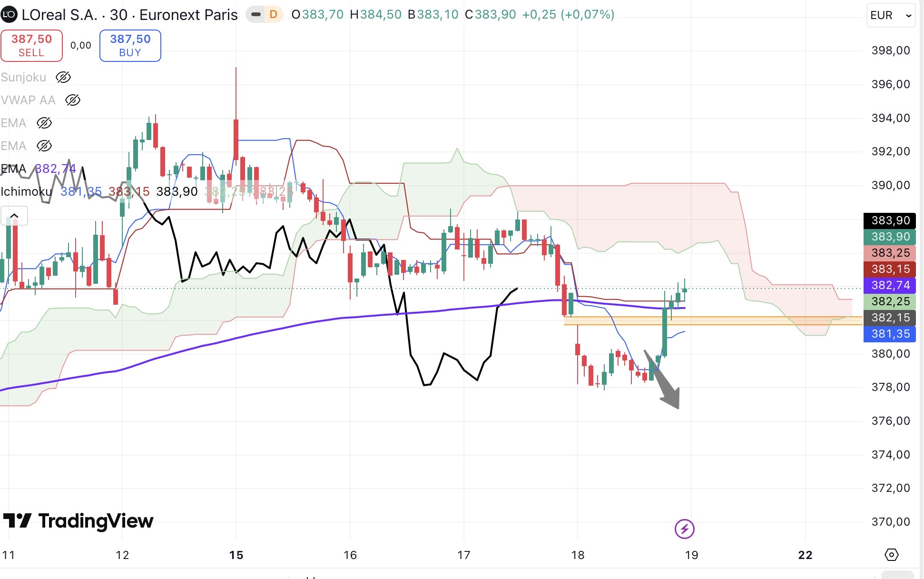Select the Ichimoku indicator label
Screen dimensions: 924x579
26,191
